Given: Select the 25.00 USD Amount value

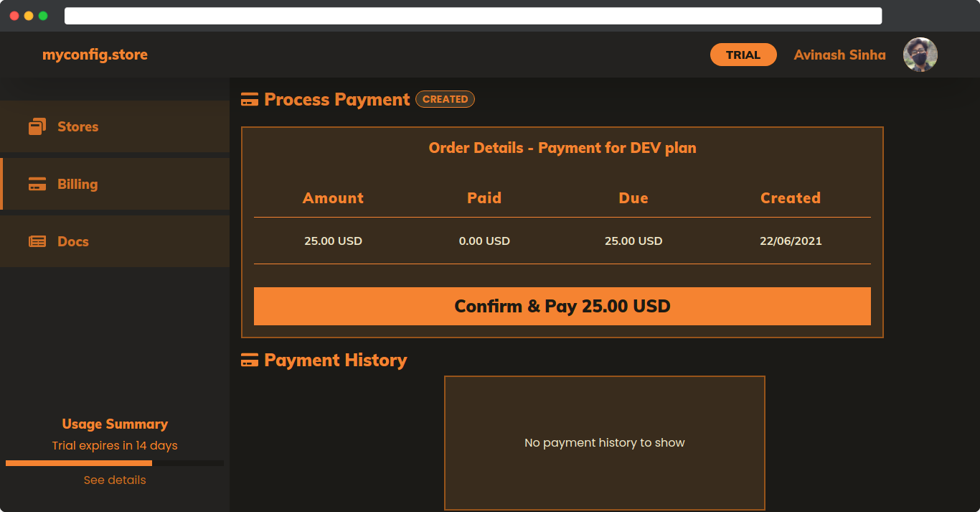Looking at the screenshot, I should tap(333, 241).
